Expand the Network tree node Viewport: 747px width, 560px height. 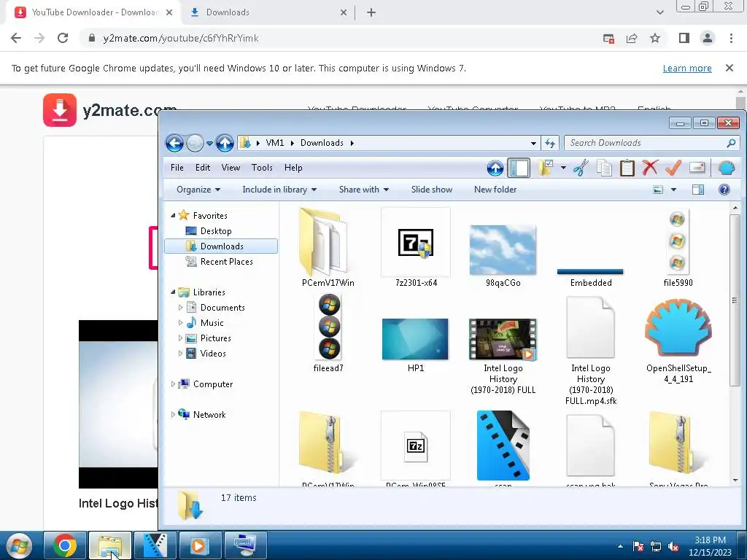coord(173,415)
